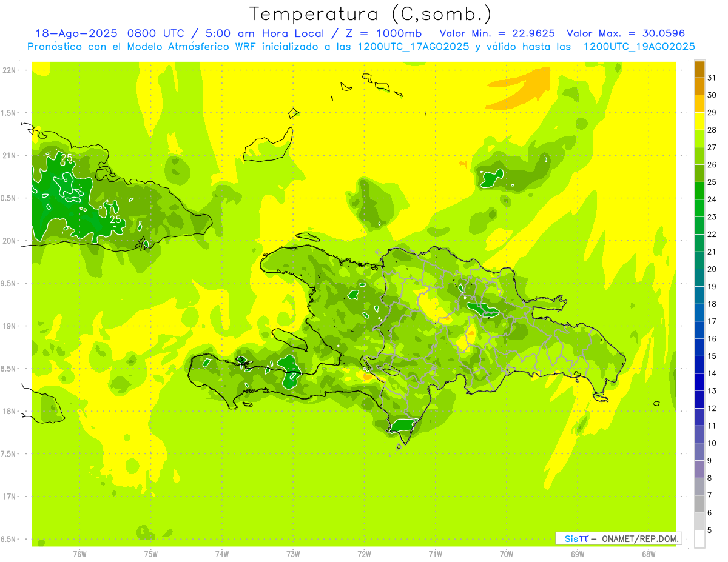This screenshot has width=728, height=562.
Task: Click the dark brown-orange segment above colorbar label 31
Action: click(699, 69)
